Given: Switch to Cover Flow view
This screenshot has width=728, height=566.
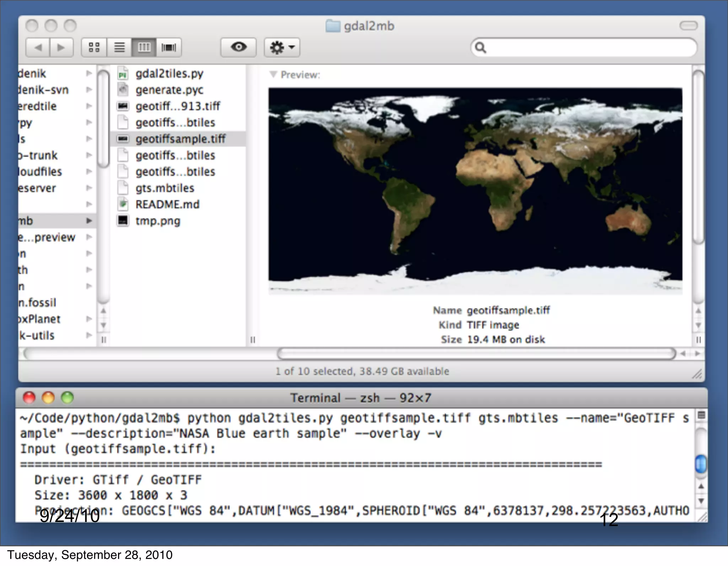Looking at the screenshot, I should click(x=169, y=47).
